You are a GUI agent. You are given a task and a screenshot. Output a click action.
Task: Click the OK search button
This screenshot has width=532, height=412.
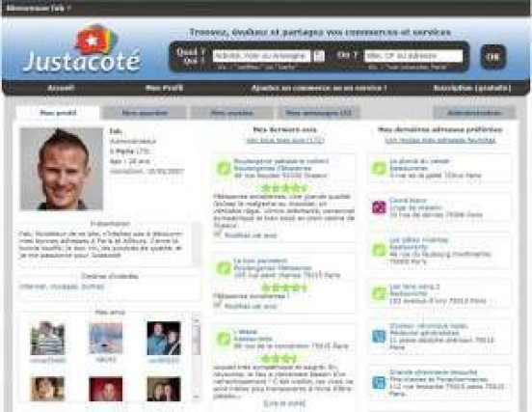click(x=493, y=57)
